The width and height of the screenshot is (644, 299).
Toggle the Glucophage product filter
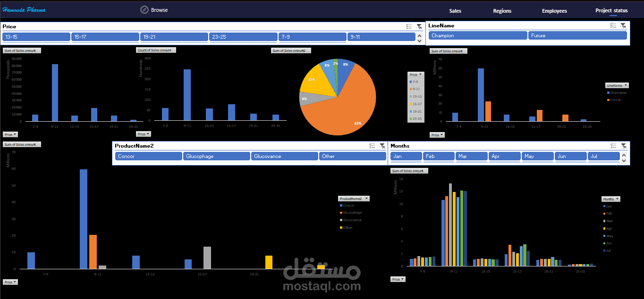click(216, 156)
